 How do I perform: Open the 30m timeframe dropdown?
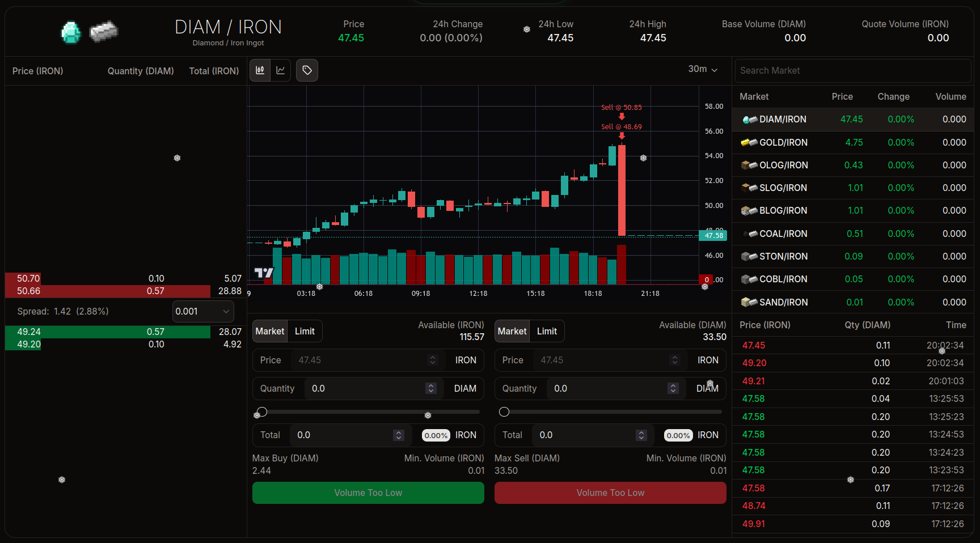point(703,69)
